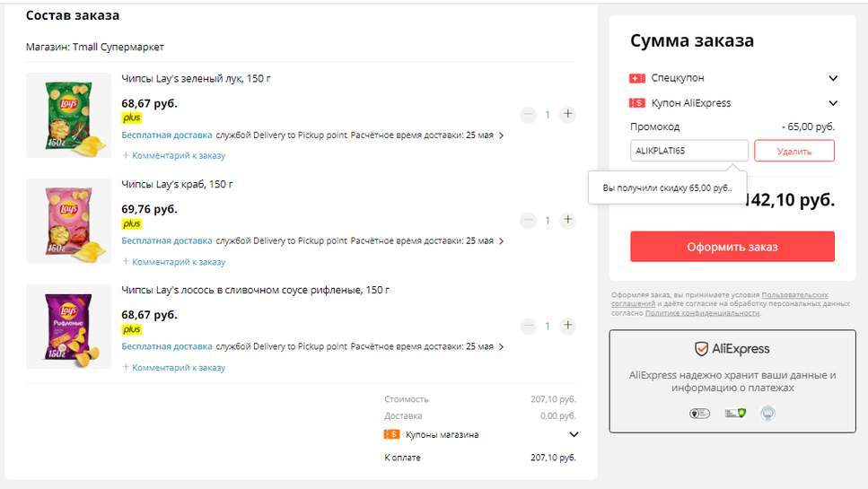This screenshot has height=489, width=868.
Task: Decrease quantity of Lay's лосось chips
Action: point(528,327)
